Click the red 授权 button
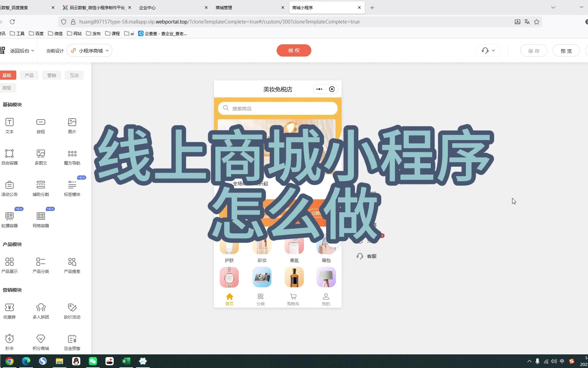The width and height of the screenshot is (588, 368). tap(294, 50)
